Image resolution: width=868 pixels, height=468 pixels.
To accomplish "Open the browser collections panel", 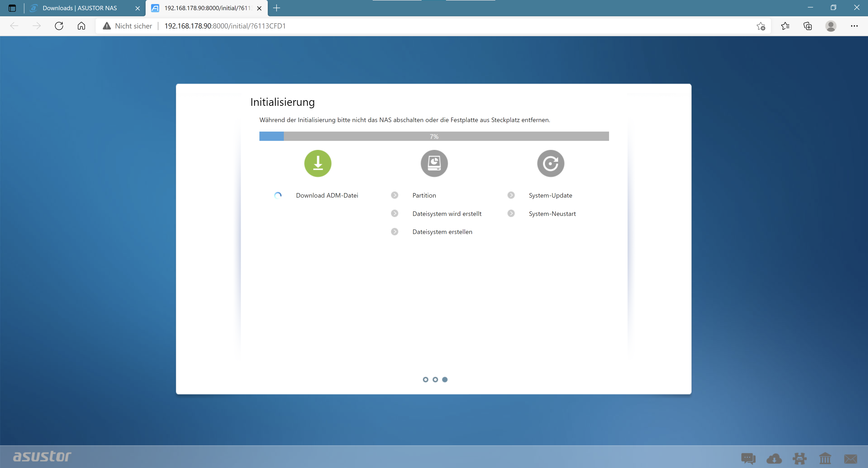I will coord(808,26).
